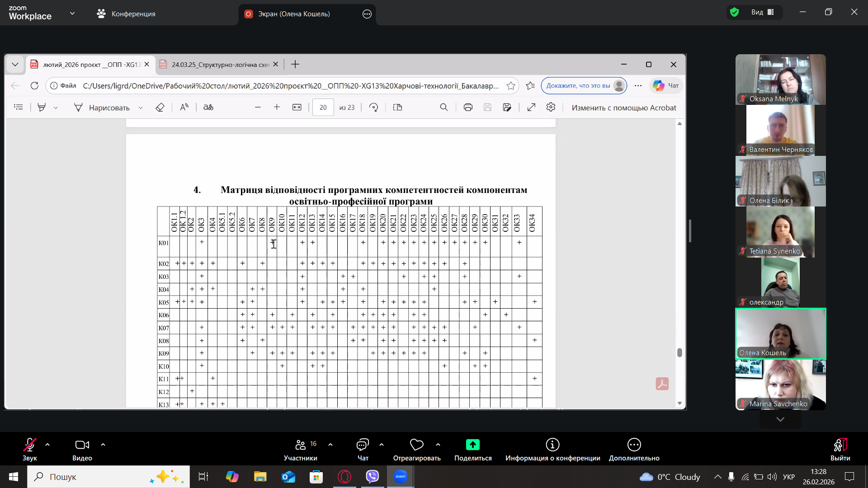Toggle camera with the Видео button
The image size is (868, 488).
(82, 449)
